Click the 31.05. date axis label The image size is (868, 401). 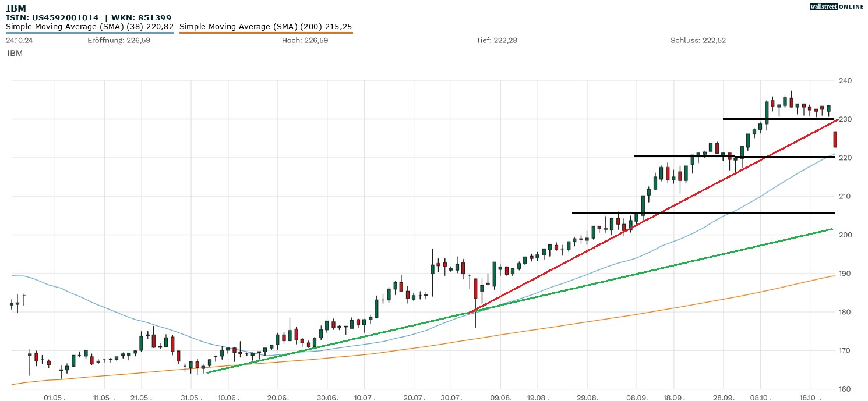click(x=191, y=397)
